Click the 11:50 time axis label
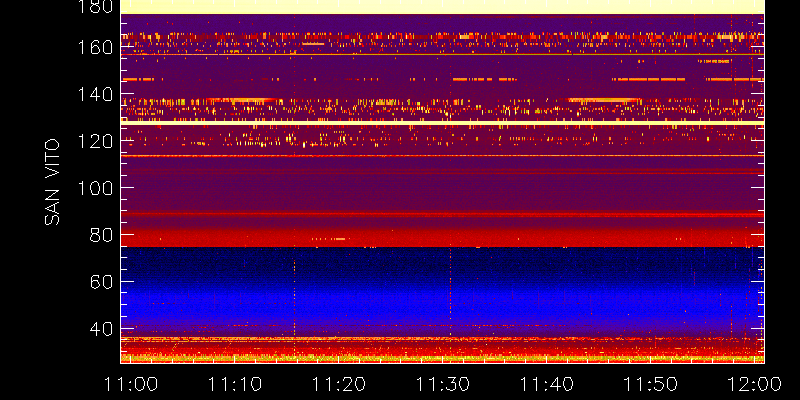 click(651, 384)
